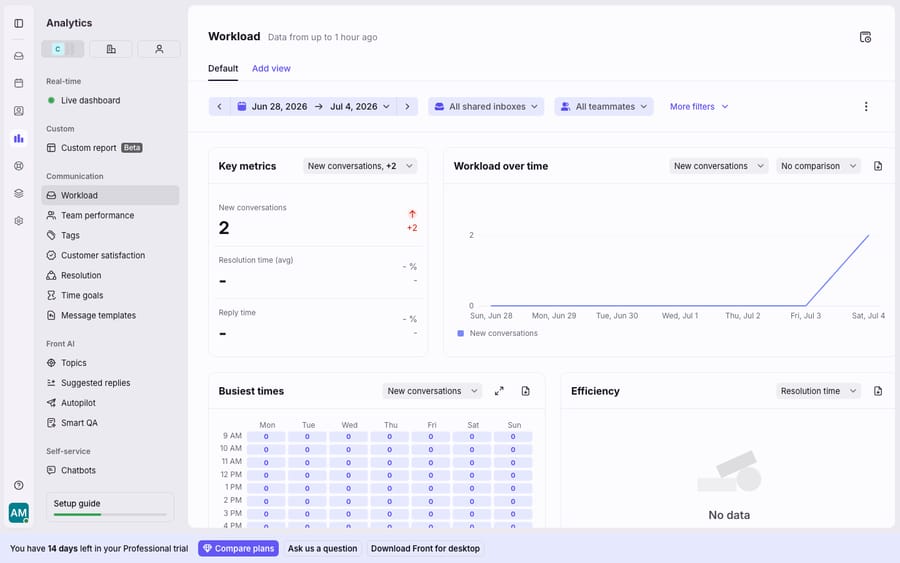Image resolution: width=900 pixels, height=563 pixels.
Task: Open Team performance report
Action: [x=110, y=215]
